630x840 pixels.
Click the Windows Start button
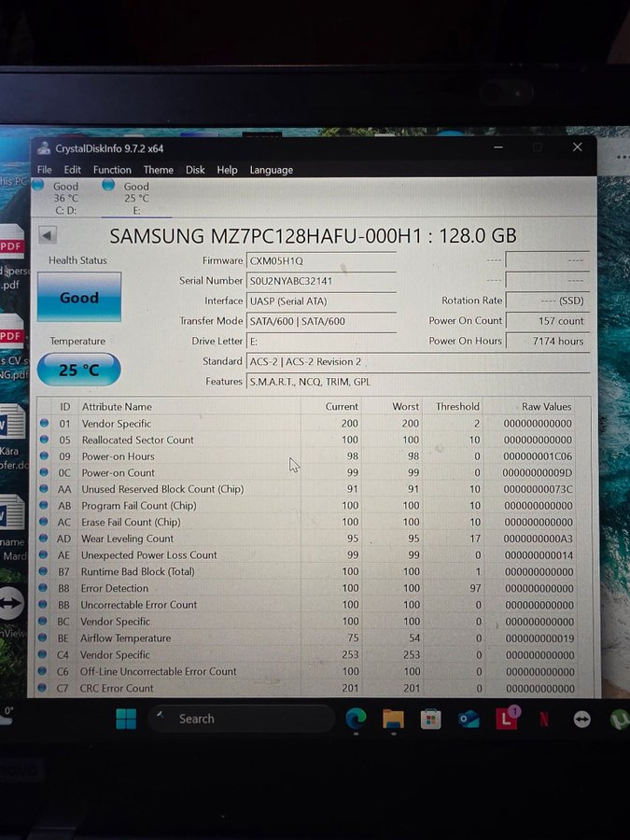(x=126, y=719)
